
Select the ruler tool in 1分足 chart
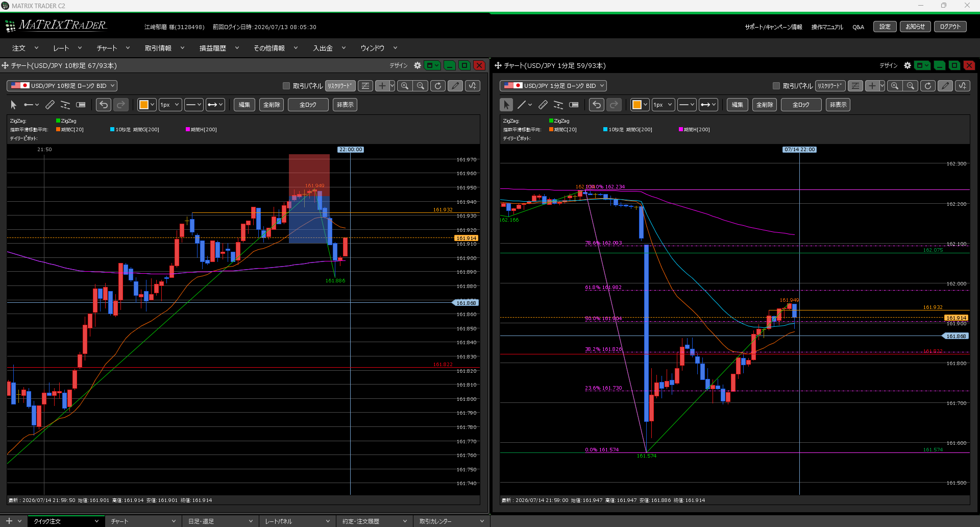tap(543, 105)
